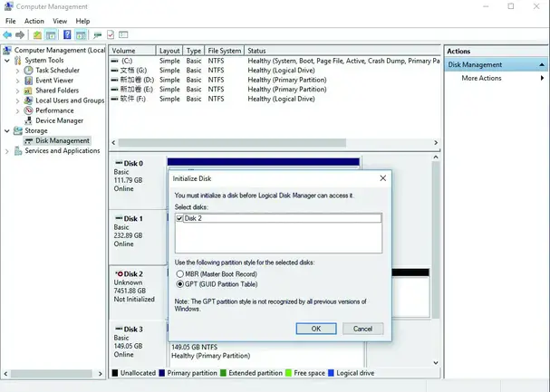Click Cancel in Initialize Disk dialog

pyautogui.click(x=362, y=329)
